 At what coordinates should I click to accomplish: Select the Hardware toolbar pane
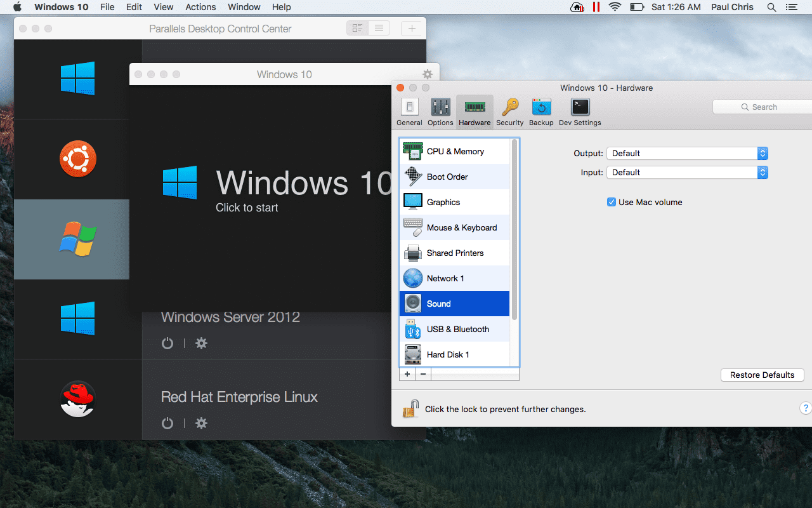coord(475,112)
